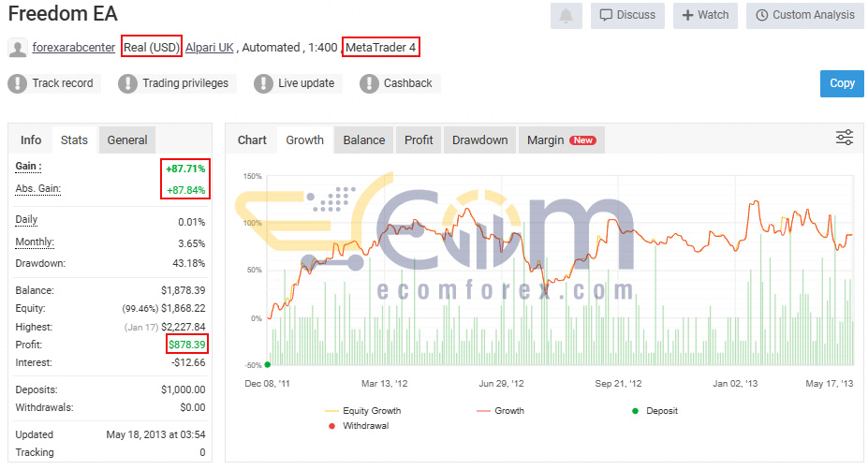The image size is (868, 470).
Task: Click the Freedom EA title
Action: click(x=63, y=13)
